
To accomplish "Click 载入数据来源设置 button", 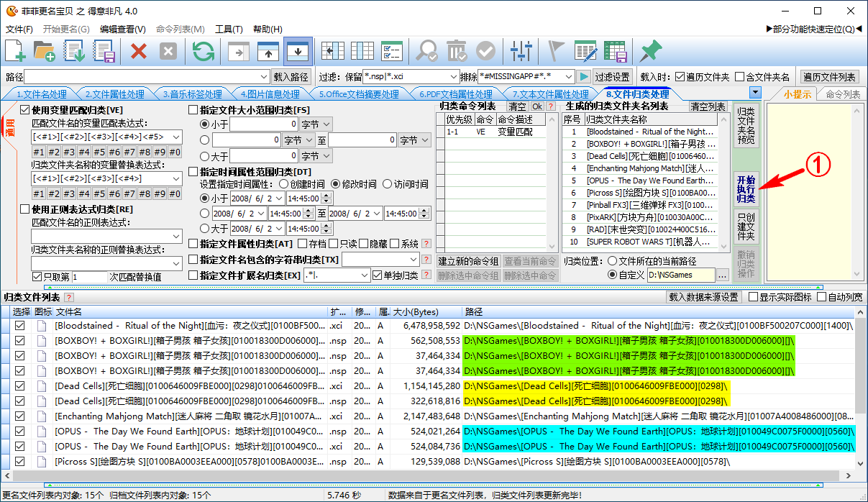I will coord(704,297).
